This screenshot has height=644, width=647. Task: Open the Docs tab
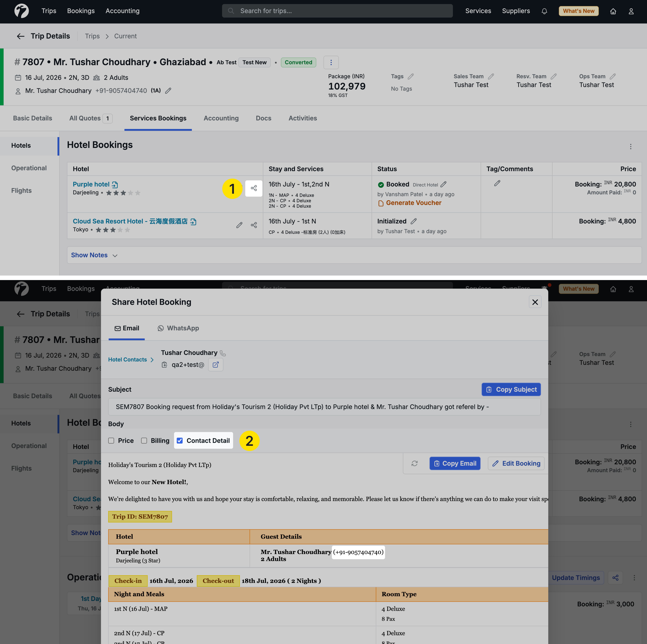click(264, 118)
